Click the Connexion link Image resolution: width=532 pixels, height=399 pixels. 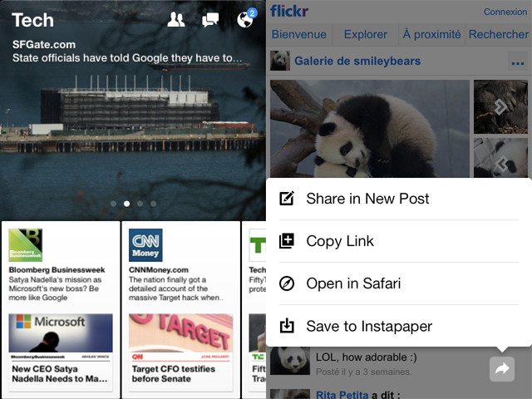(x=505, y=12)
